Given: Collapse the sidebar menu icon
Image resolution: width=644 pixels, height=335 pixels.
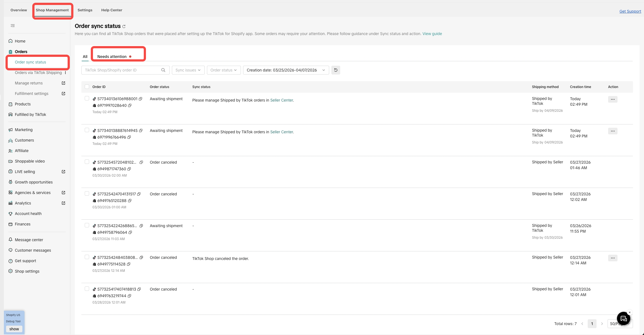Looking at the screenshot, I should [x=13, y=26].
